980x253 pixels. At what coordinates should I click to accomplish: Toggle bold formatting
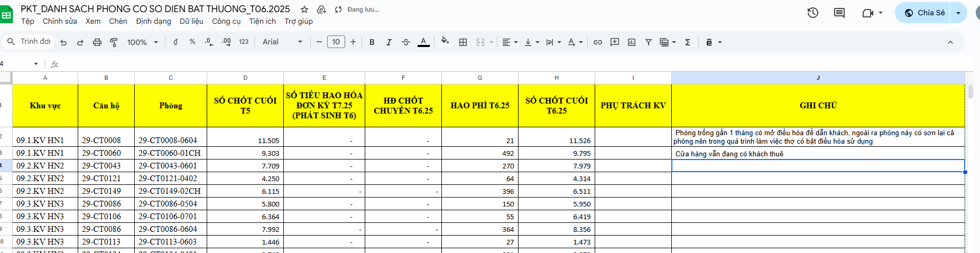pyautogui.click(x=372, y=42)
